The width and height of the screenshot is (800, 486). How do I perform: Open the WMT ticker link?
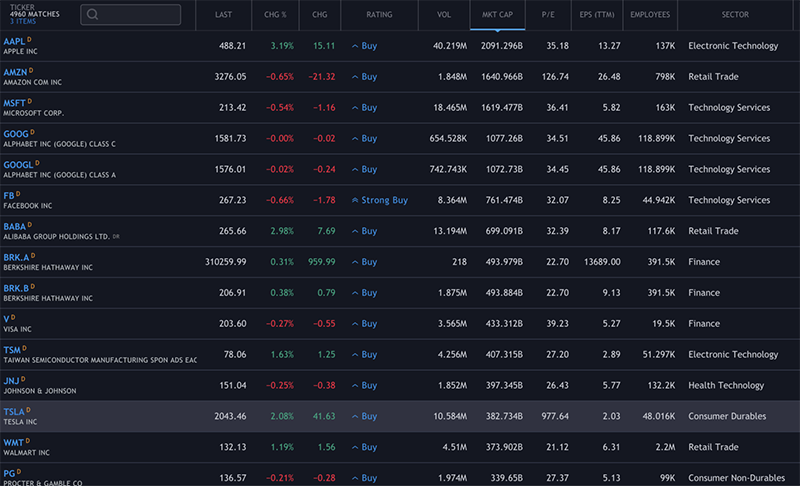coord(13,443)
